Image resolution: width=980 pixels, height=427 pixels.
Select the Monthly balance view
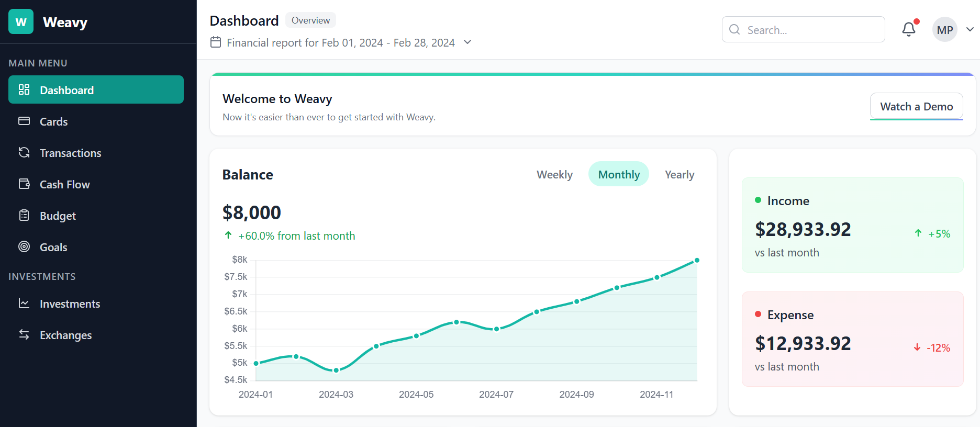tap(619, 175)
